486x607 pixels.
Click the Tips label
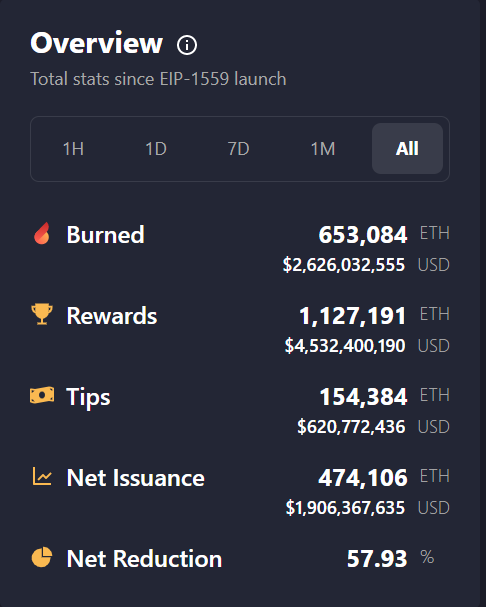click(88, 397)
